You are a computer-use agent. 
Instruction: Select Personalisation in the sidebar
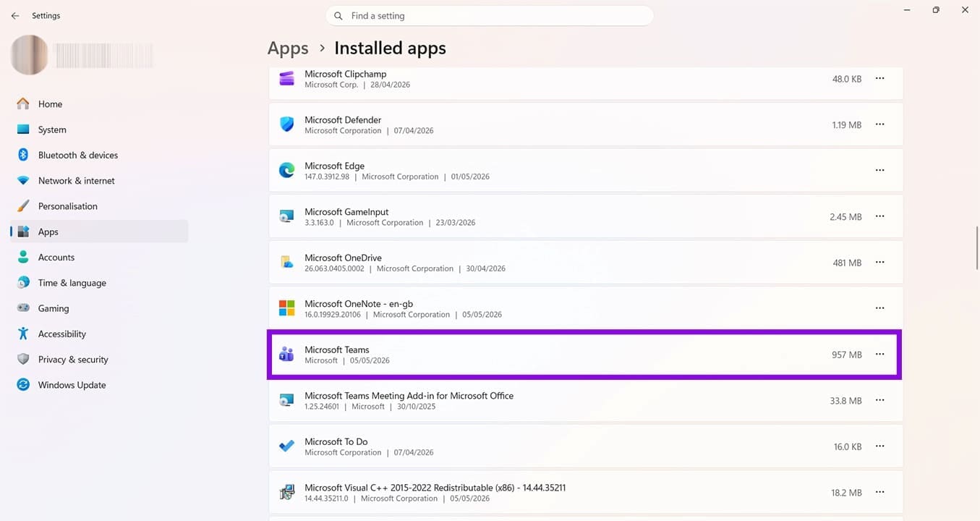point(99,206)
